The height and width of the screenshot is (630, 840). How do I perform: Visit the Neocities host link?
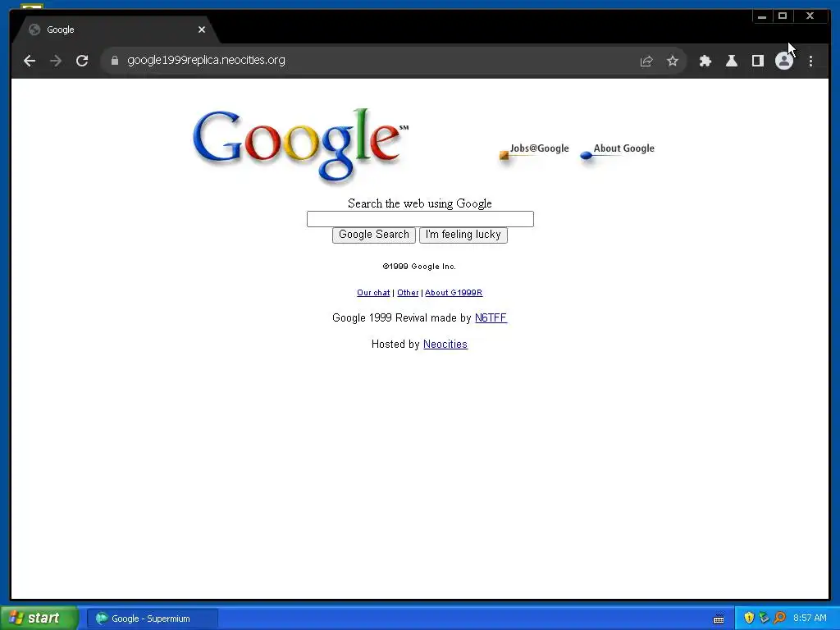click(445, 344)
